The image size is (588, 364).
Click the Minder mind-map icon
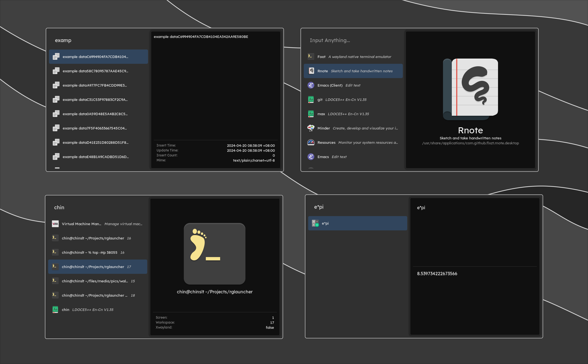(x=311, y=128)
